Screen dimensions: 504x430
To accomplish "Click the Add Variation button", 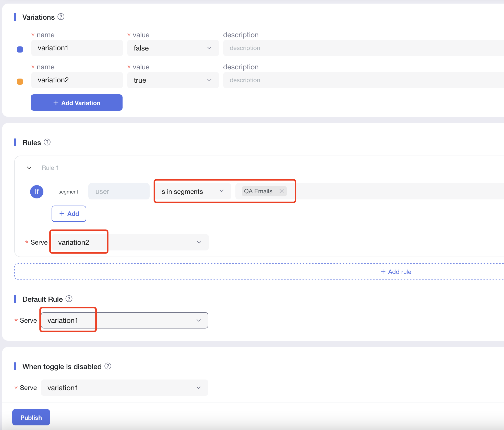I will point(77,103).
